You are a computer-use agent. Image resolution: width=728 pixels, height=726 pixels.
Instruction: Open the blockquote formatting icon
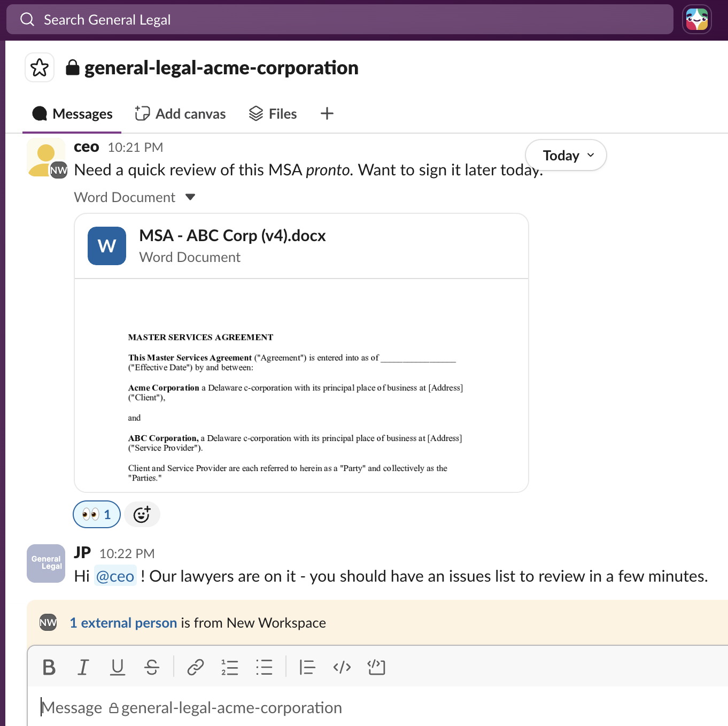pos(307,667)
